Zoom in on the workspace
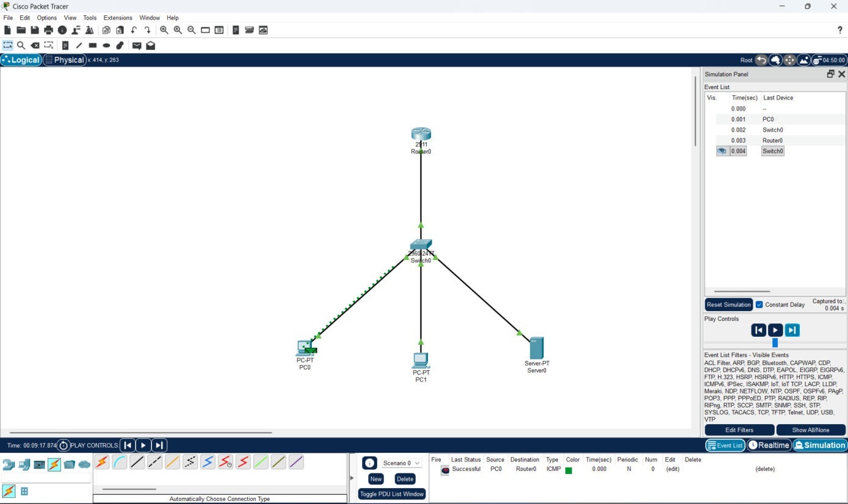This screenshot has width=848, height=504. [164, 30]
